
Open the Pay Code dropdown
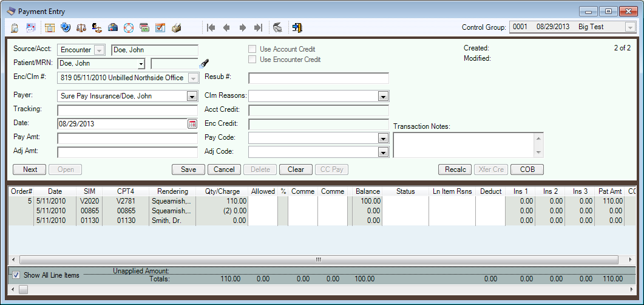click(383, 138)
